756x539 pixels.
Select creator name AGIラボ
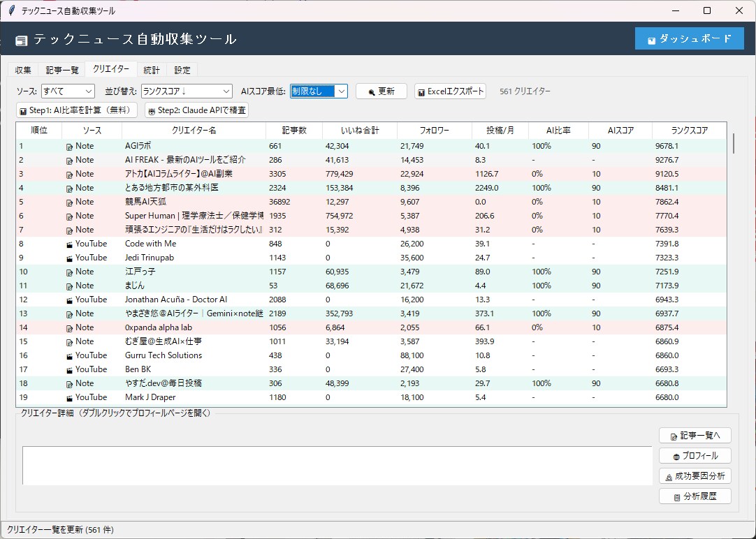pos(138,146)
